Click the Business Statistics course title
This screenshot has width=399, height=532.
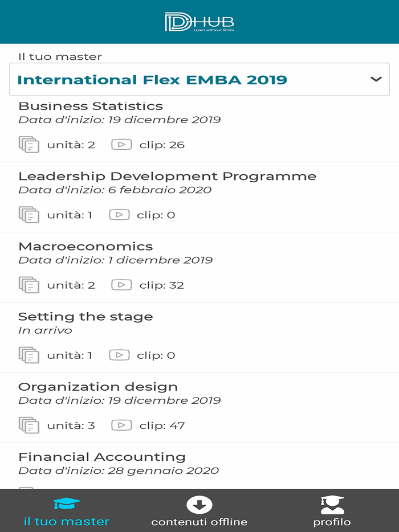(x=91, y=106)
